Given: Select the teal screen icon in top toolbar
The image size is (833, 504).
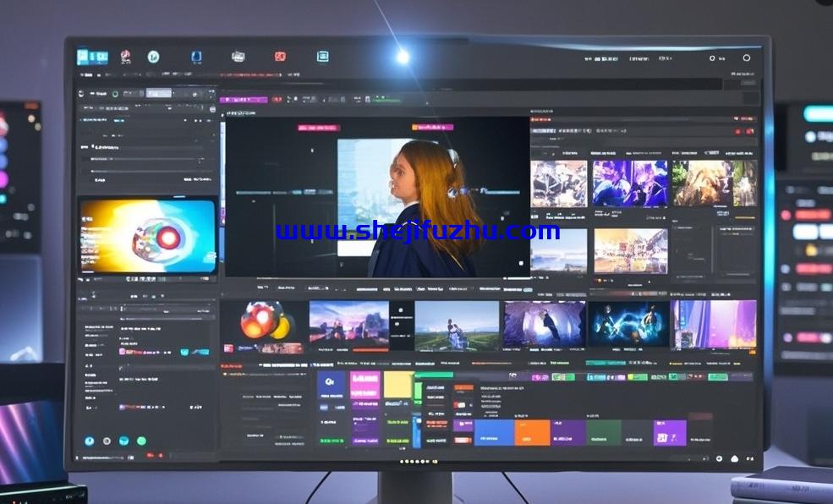Looking at the screenshot, I should (x=322, y=57).
